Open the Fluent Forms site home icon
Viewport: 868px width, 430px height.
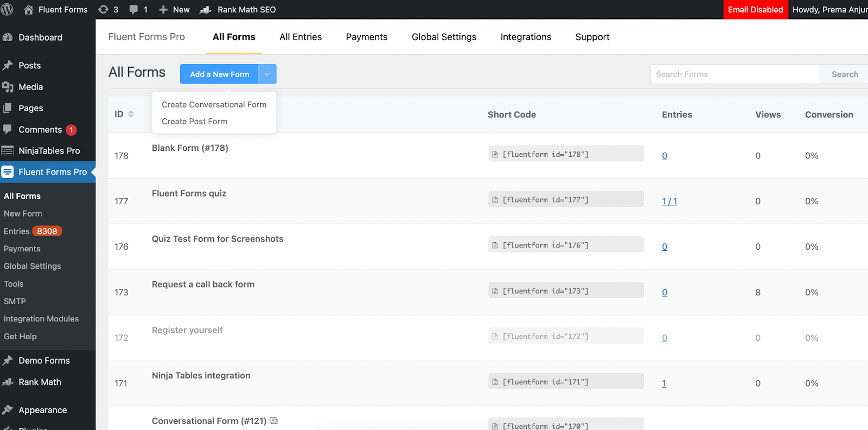click(x=29, y=9)
